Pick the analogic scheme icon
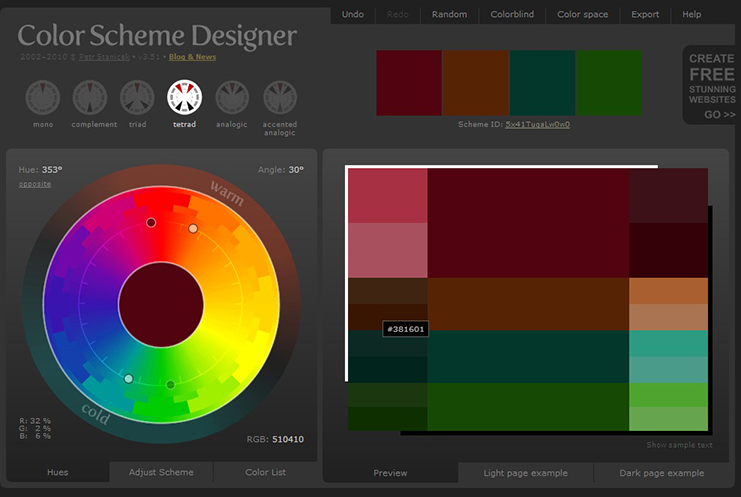The image size is (741, 497). (x=231, y=98)
